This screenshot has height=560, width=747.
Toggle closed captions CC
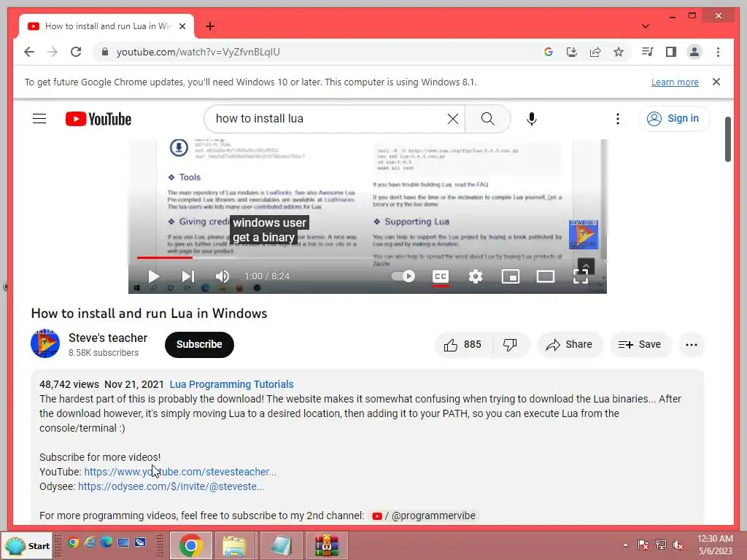tap(441, 276)
